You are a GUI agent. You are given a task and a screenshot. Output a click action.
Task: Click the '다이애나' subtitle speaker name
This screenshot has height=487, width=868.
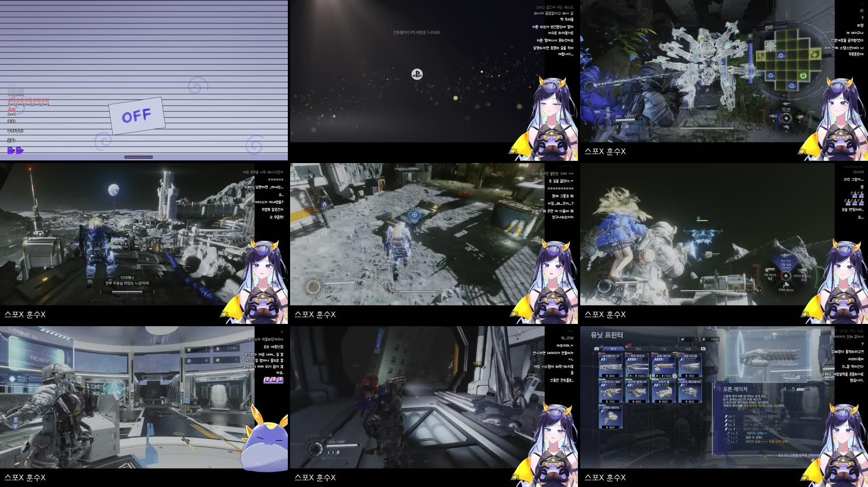click(x=127, y=278)
